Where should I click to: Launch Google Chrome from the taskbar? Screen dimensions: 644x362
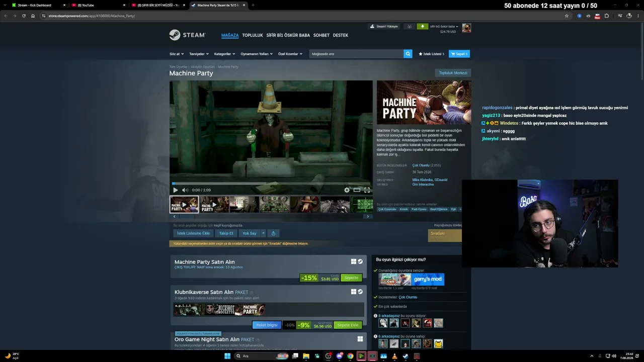point(350,356)
